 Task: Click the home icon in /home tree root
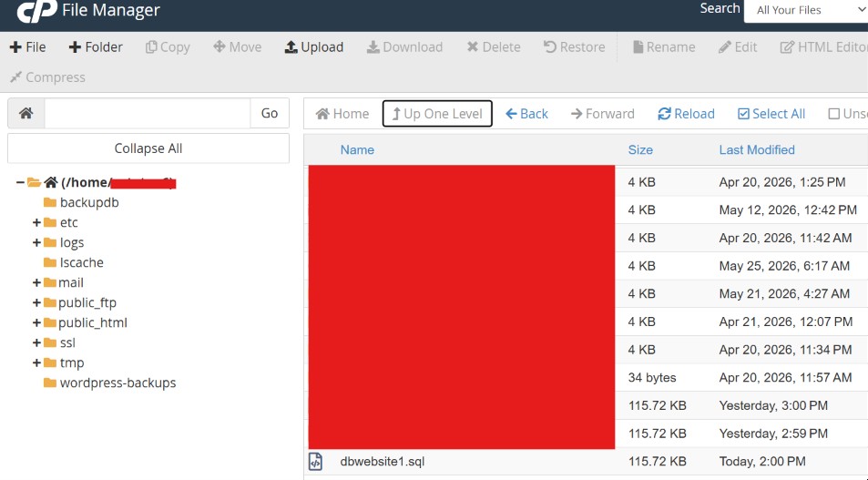click(x=51, y=182)
